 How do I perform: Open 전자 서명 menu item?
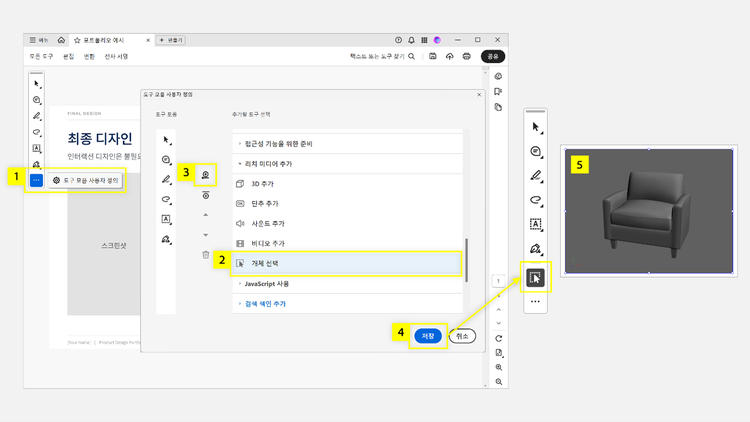click(116, 56)
